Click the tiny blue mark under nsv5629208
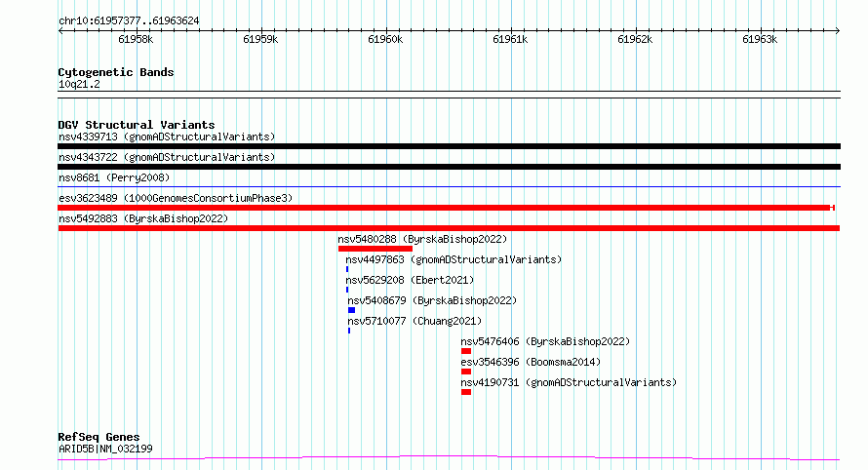 [347, 290]
